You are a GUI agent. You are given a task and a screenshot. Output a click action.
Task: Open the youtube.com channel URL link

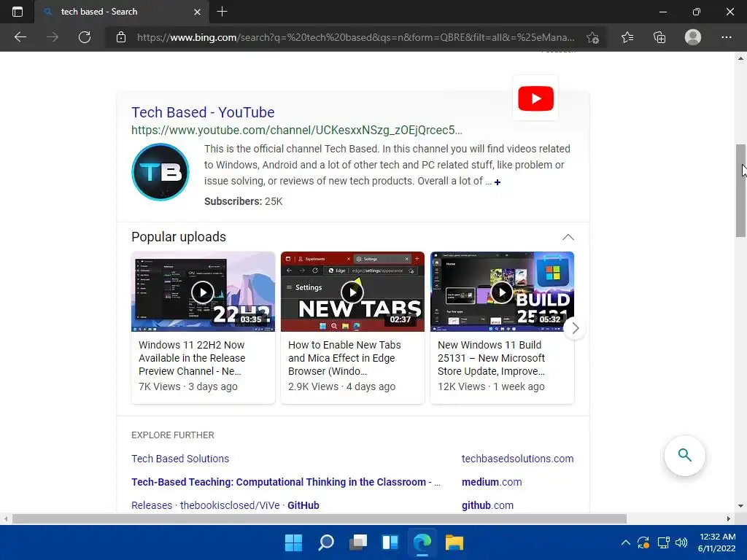tap(297, 130)
